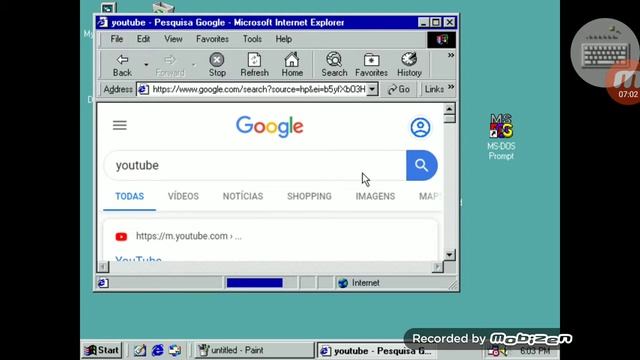This screenshot has height=360, width=640.
Task: Click the horizontal scrollbar right arrow
Action: tap(438, 267)
